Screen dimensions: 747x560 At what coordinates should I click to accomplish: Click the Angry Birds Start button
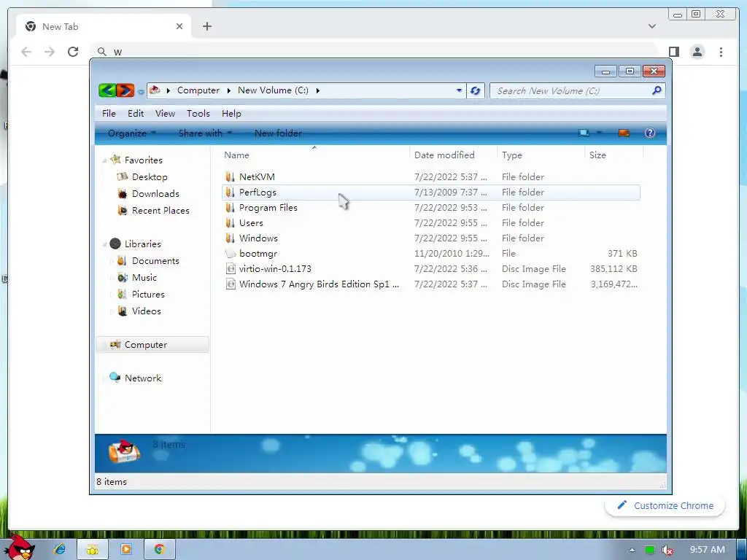(x=21, y=548)
